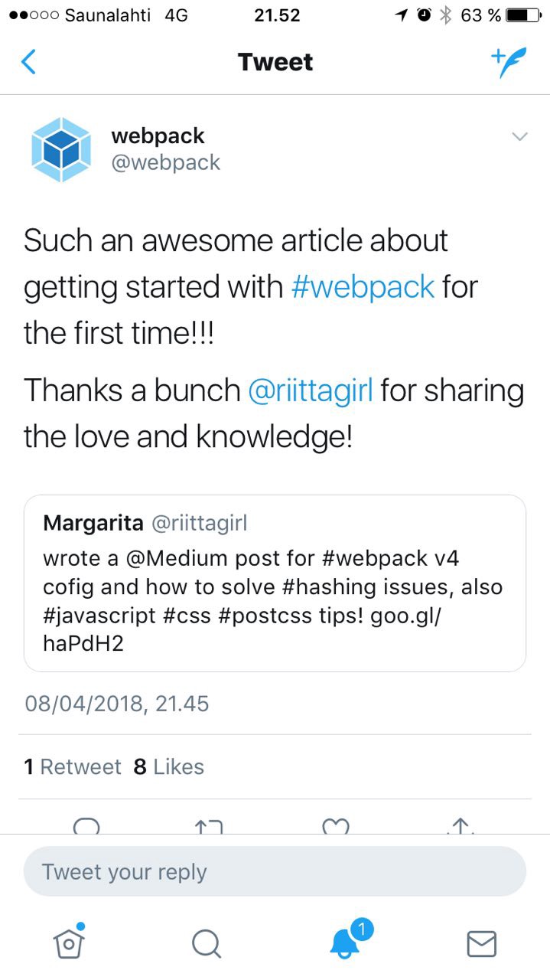Tap the battery indicator in status bar
This screenshot has width=550, height=980.
coord(524,15)
